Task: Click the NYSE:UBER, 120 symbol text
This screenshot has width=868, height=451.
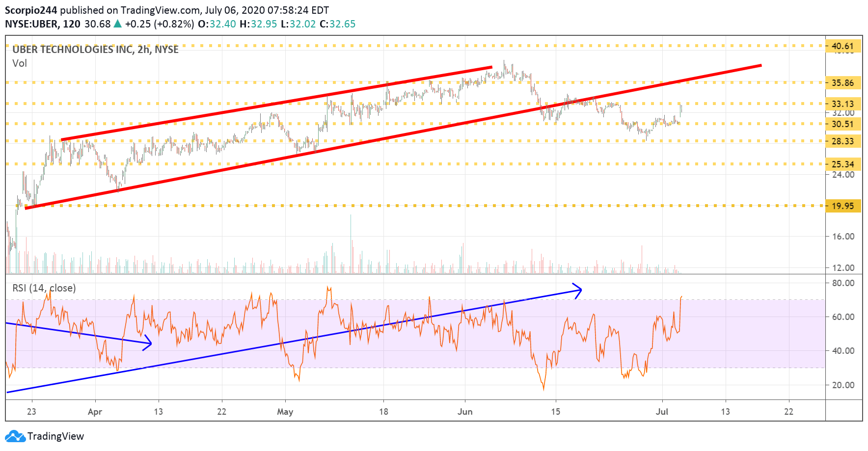Action: [43, 24]
